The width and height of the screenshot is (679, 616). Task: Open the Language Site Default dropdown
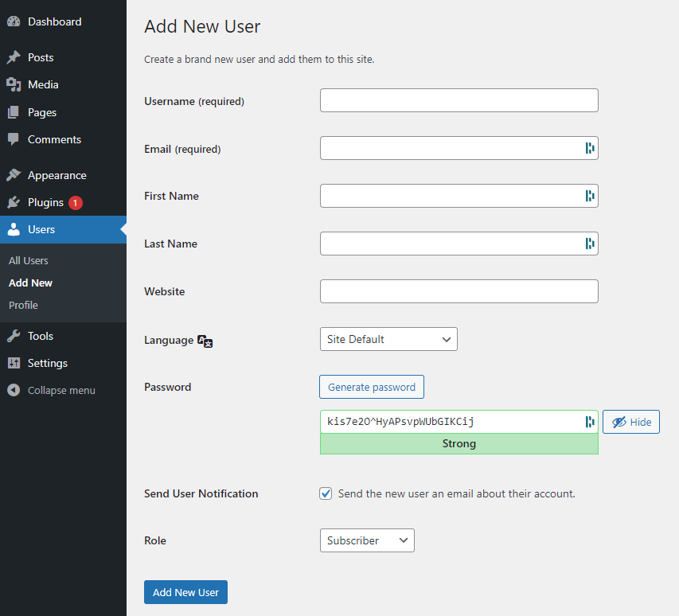[x=388, y=339]
